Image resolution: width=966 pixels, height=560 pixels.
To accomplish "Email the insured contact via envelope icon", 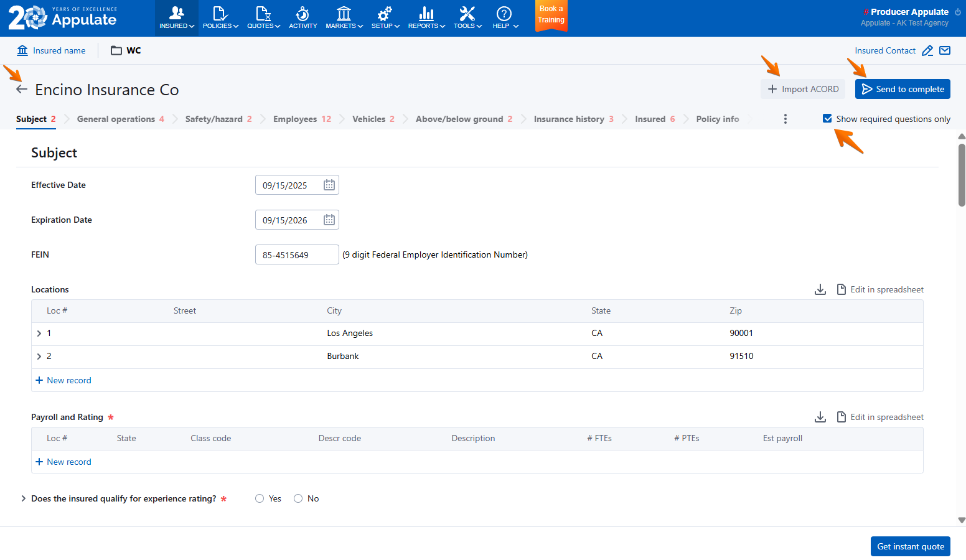I will click(x=945, y=50).
